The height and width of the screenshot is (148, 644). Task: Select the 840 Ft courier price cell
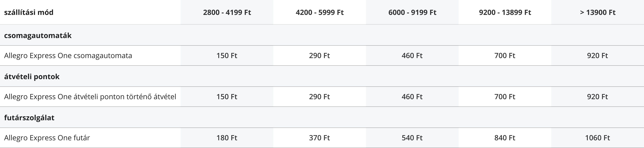coord(505,138)
